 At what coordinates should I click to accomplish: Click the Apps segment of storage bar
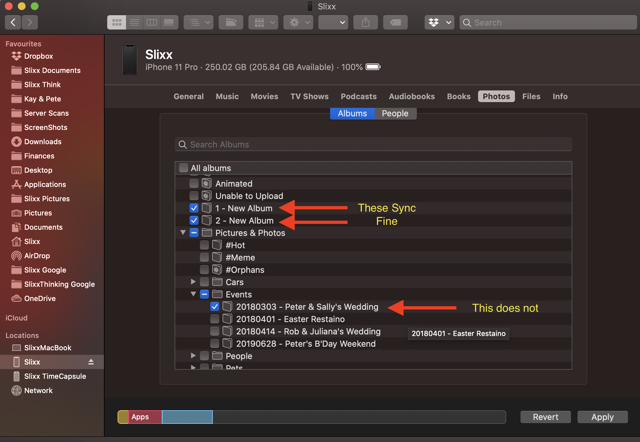(145, 417)
